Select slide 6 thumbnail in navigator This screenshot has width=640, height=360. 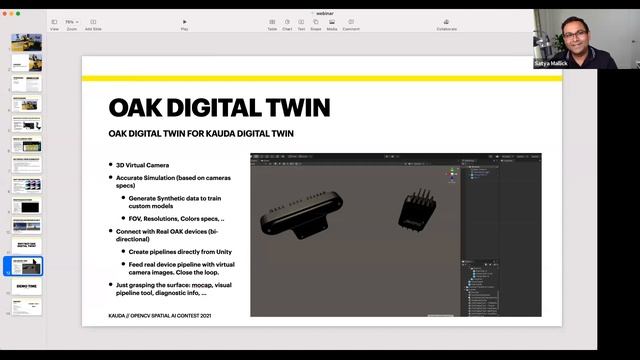tap(27, 144)
